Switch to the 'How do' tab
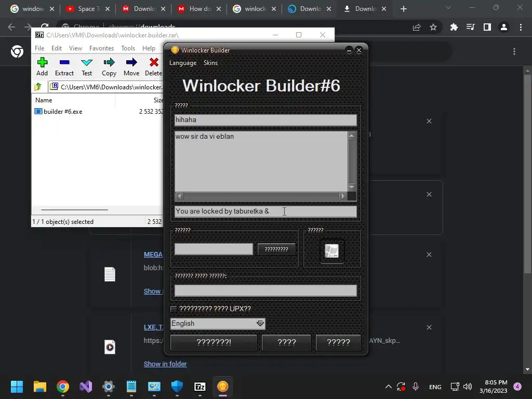This screenshot has width=532, height=399. tap(199, 9)
